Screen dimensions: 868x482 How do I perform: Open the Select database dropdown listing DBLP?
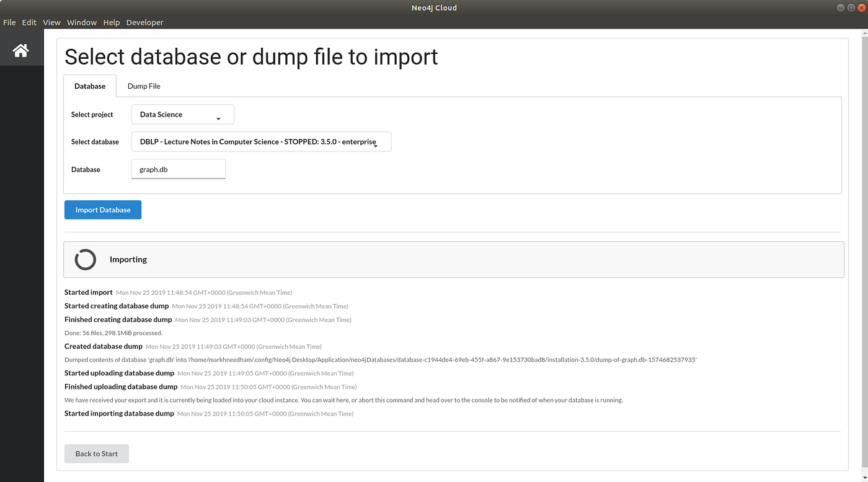point(260,141)
